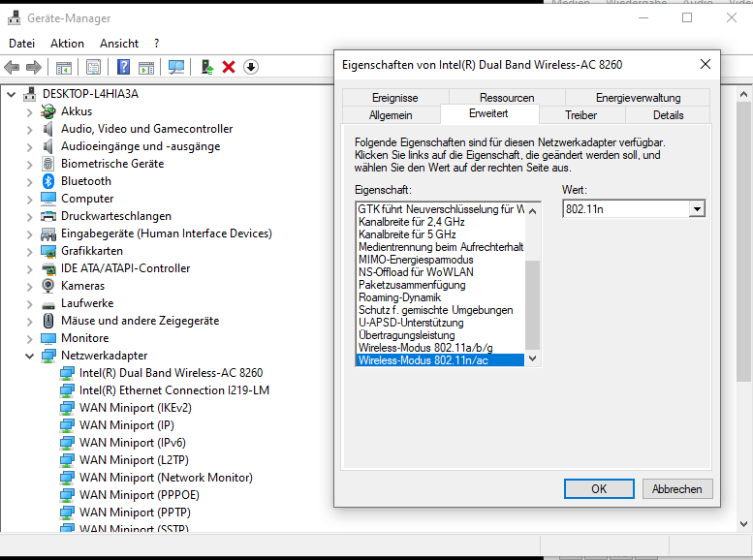Switch to the Allgemein tab
This screenshot has height=560, width=753.
[x=391, y=115]
